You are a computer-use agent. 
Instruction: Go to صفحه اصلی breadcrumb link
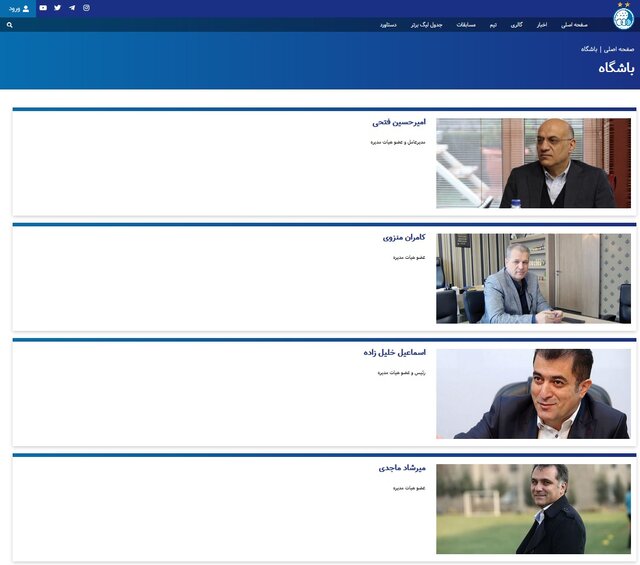pyautogui.click(x=619, y=49)
